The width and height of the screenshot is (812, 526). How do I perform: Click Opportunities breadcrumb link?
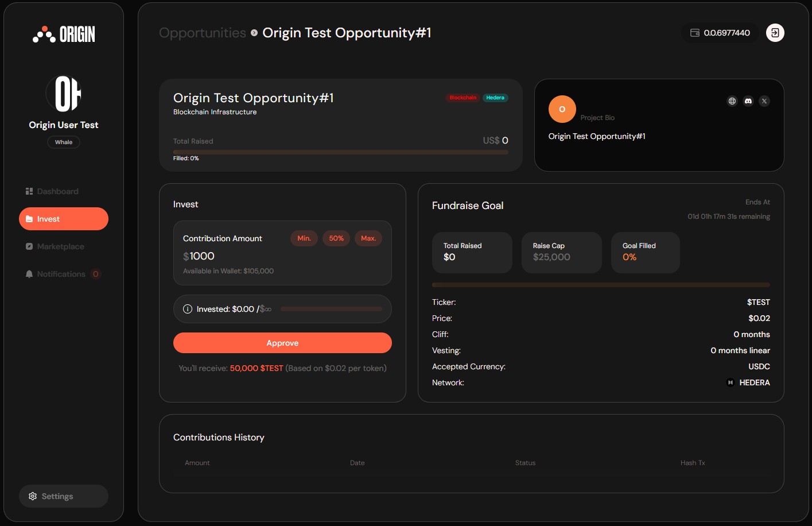tap(202, 33)
